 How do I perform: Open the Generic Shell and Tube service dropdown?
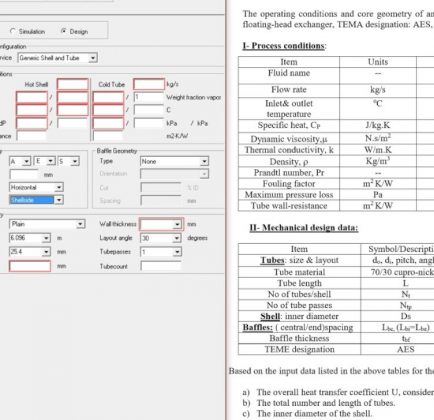[x=93, y=58]
